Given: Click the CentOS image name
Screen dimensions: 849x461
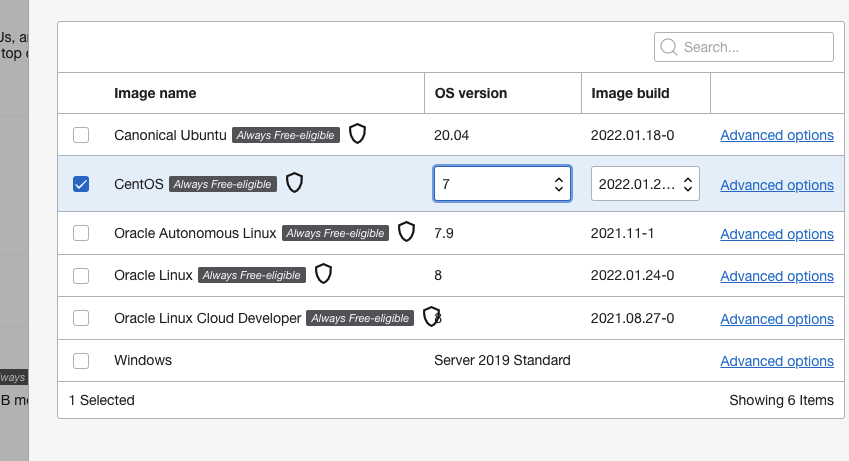Looking at the screenshot, I should point(139,184).
